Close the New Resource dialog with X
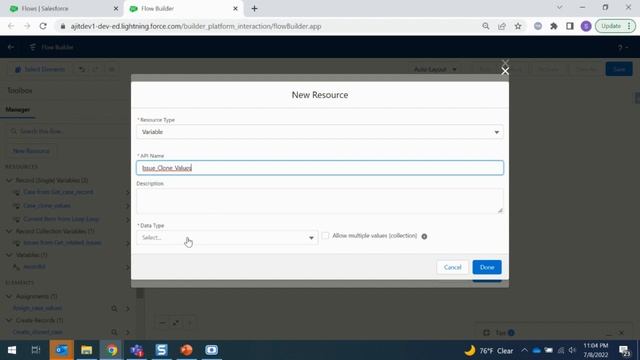The width and height of the screenshot is (640, 360). 505,71
